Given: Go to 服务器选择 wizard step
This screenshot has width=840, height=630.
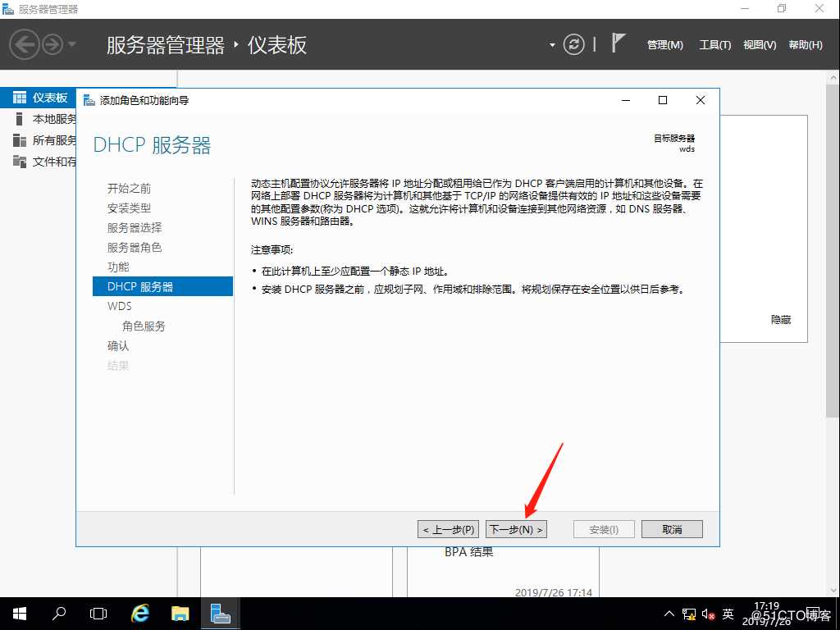Looking at the screenshot, I should point(135,228).
